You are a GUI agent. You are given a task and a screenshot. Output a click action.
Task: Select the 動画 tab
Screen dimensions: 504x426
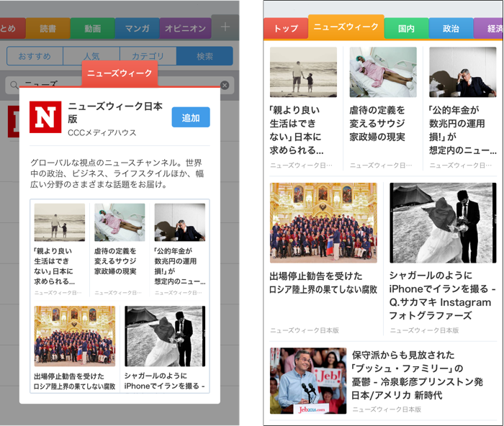[93, 29]
